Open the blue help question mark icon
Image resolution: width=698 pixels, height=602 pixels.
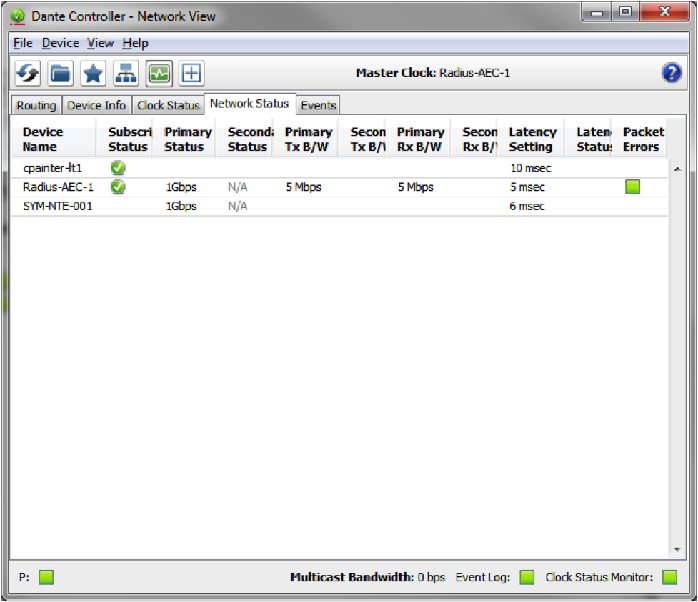(x=671, y=72)
